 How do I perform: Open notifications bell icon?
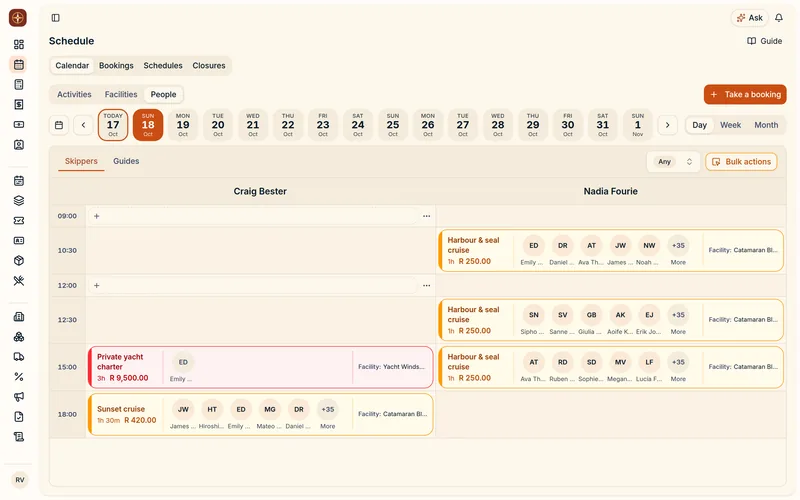point(779,18)
